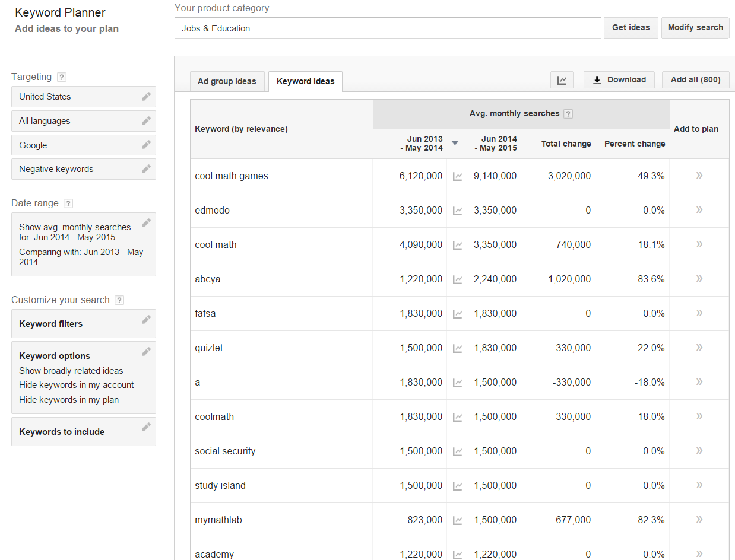Image resolution: width=735 pixels, height=560 pixels.
Task: Expand the Keyword filters panel
Action: pyautogui.click(x=84, y=324)
